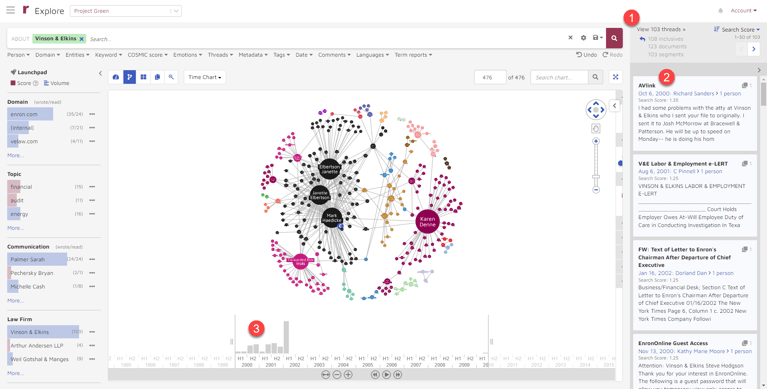The width and height of the screenshot is (767, 389).
Task: Click View 103 threads link
Action: pyautogui.click(x=661, y=29)
